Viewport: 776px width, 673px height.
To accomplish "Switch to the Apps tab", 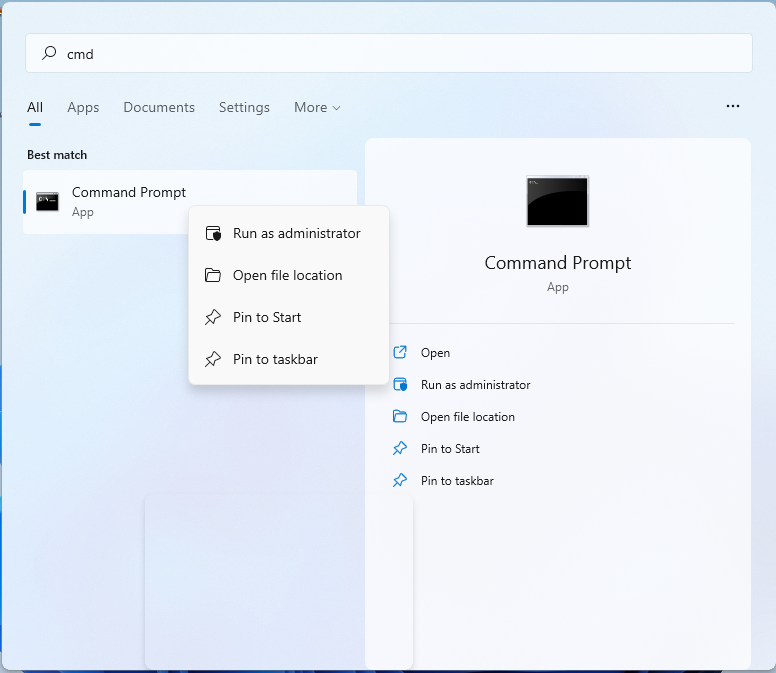I will point(83,107).
